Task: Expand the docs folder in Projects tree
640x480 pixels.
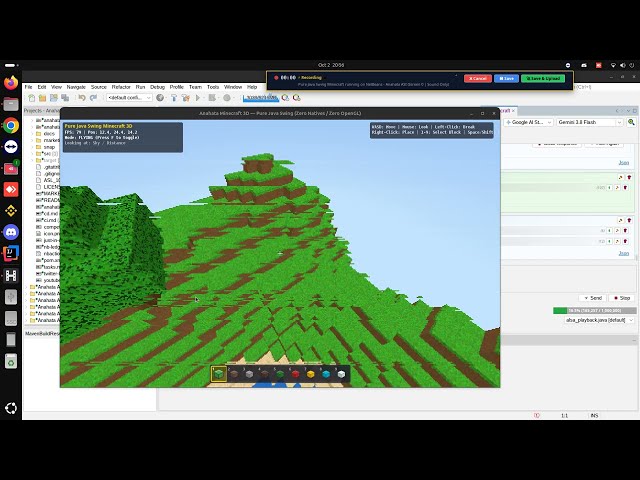Action: (32, 133)
